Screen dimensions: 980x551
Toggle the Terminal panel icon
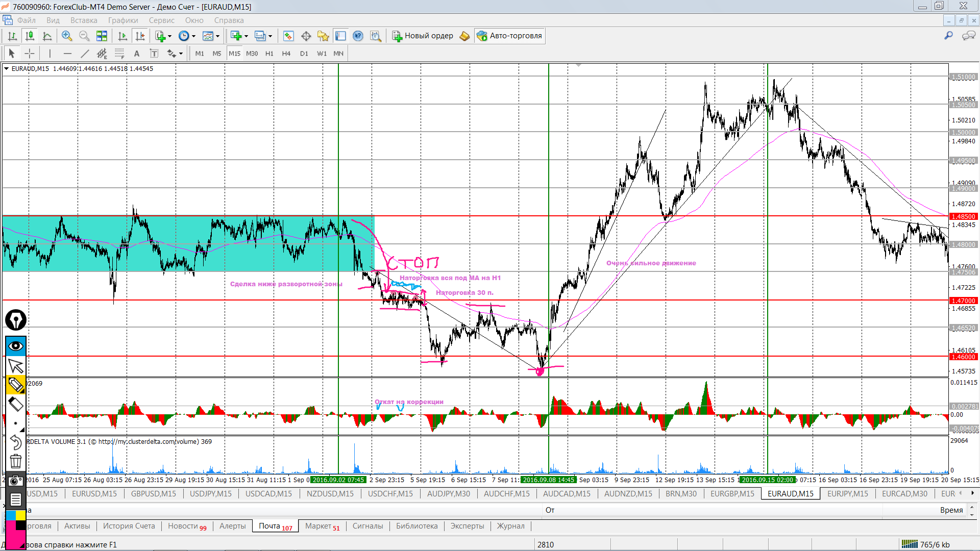click(340, 36)
